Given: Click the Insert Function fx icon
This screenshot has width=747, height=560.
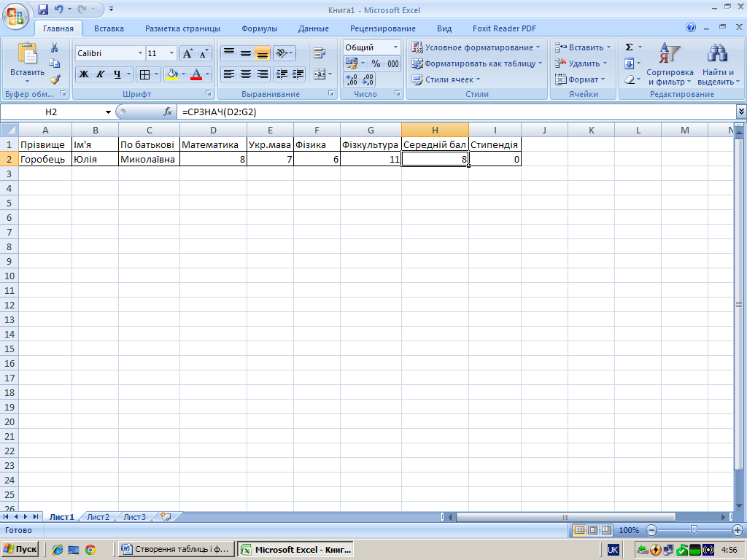Looking at the screenshot, I should 168,112.
